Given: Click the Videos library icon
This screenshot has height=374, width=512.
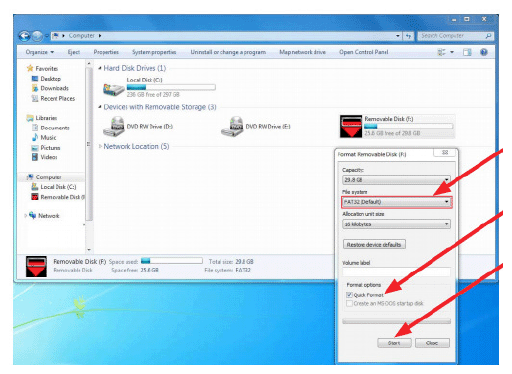Looking at the screenshot, I should click(x=35, y=157).
